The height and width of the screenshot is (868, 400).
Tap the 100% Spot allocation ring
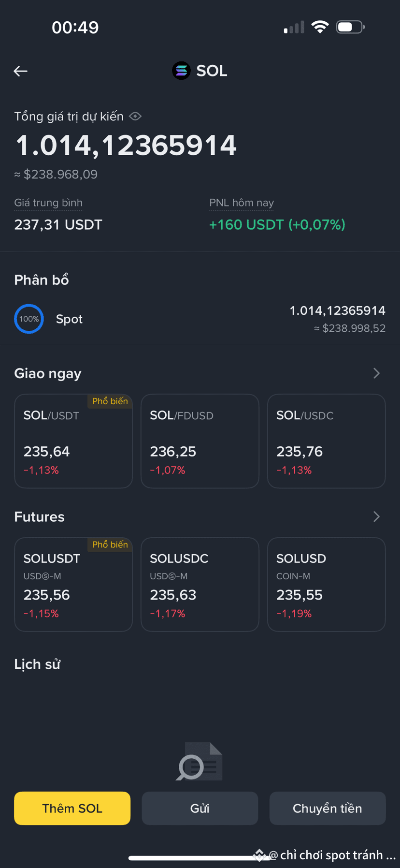coord(29,319)
